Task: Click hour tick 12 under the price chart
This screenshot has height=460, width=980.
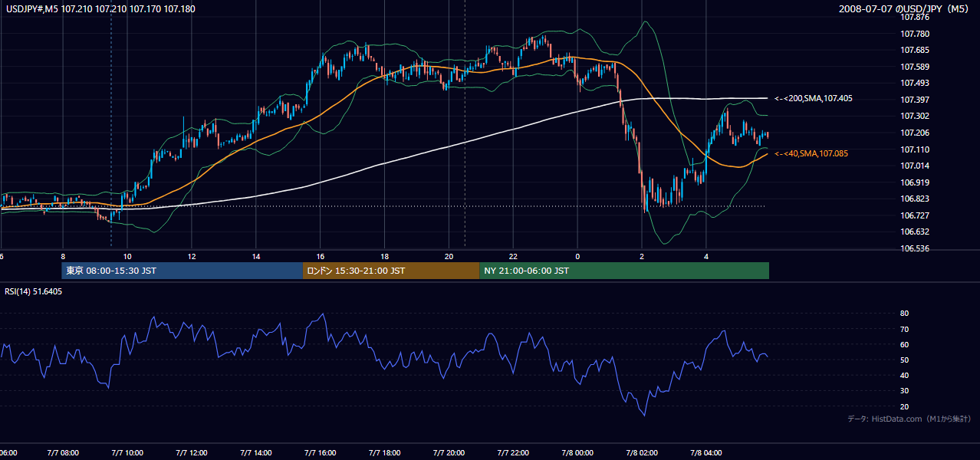Action: pos(192,257)
